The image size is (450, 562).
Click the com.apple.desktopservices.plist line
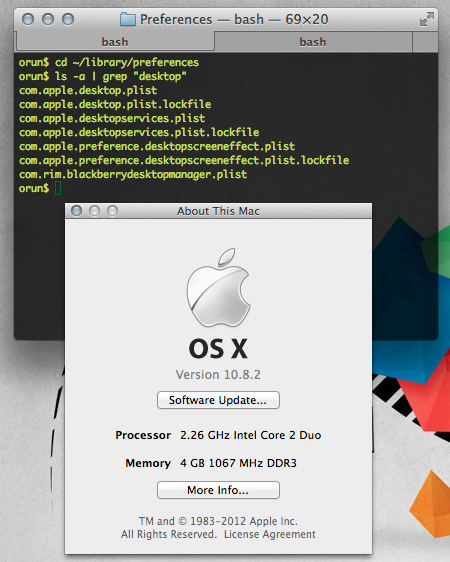112,118
